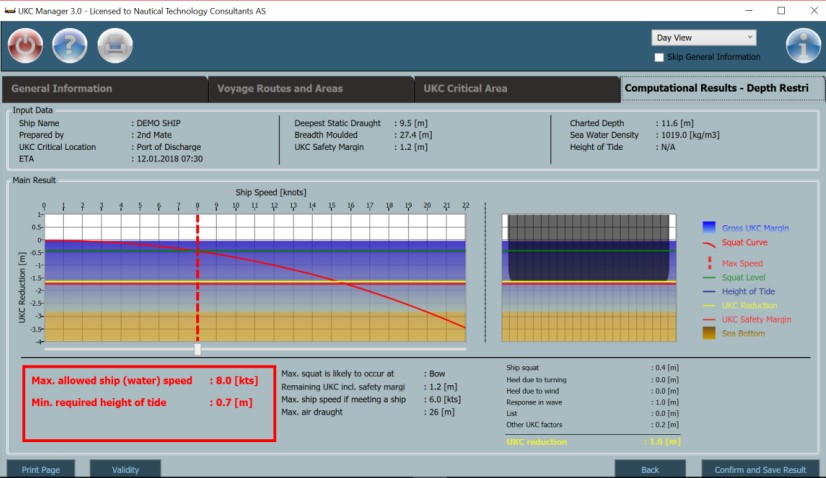Click the Charted Depth value 11.6 [m]
This screenshot has height=478, width=826.
click(x=677, y=123)
